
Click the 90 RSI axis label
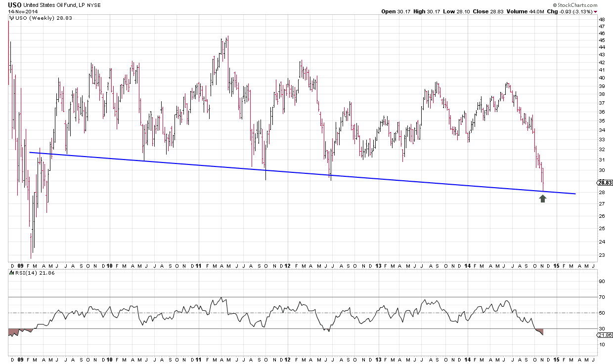(602, 281)
